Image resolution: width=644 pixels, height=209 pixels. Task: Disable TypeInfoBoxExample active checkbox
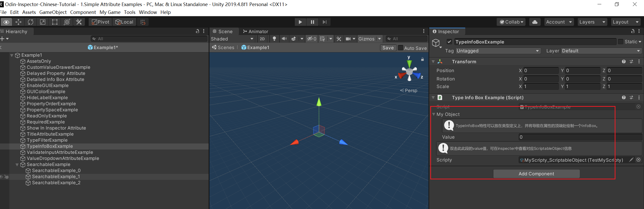tap(449, 42)
